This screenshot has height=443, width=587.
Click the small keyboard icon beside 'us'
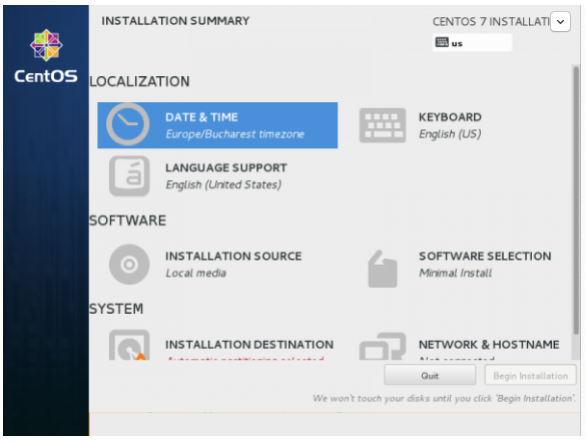(442, 42)
